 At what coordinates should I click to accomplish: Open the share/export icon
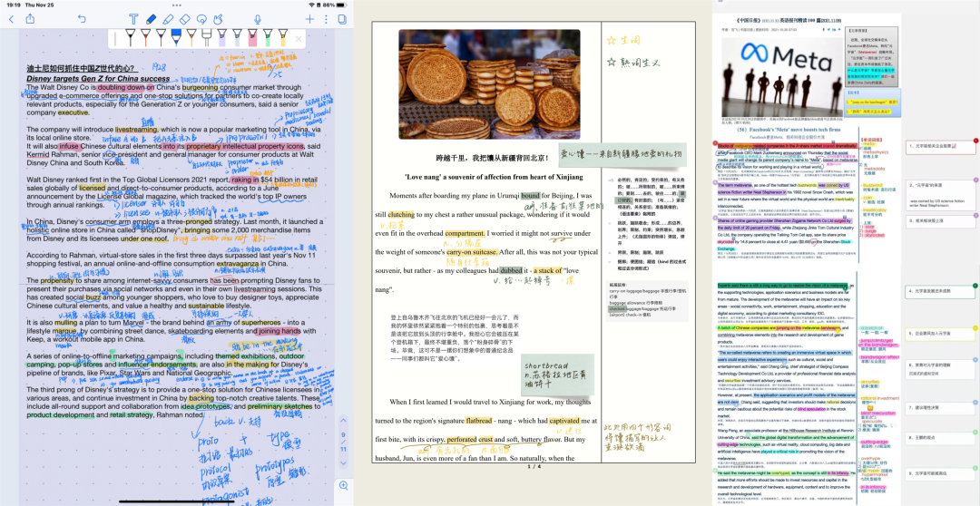(x=30, y=19)
